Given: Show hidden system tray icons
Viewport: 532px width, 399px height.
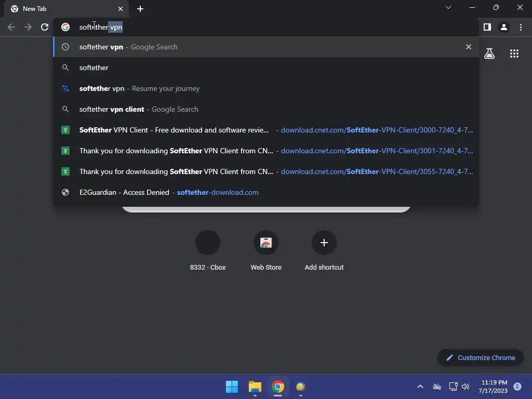Looking at the screenshot, I should pyautogui.click(x=420, y=387).
